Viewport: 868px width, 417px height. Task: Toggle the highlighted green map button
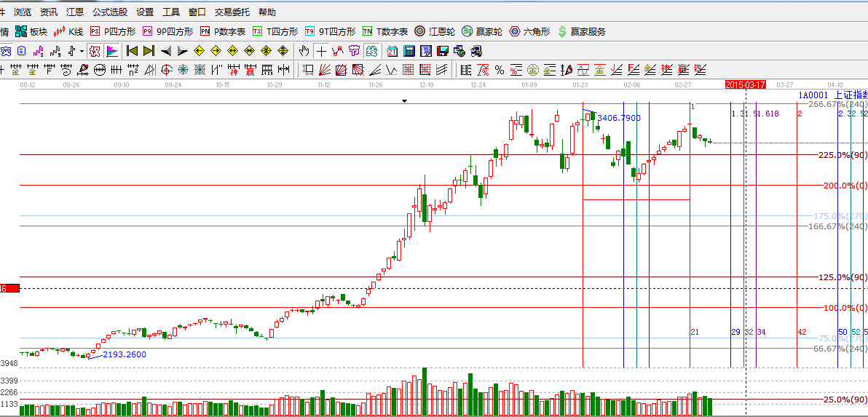371,51
